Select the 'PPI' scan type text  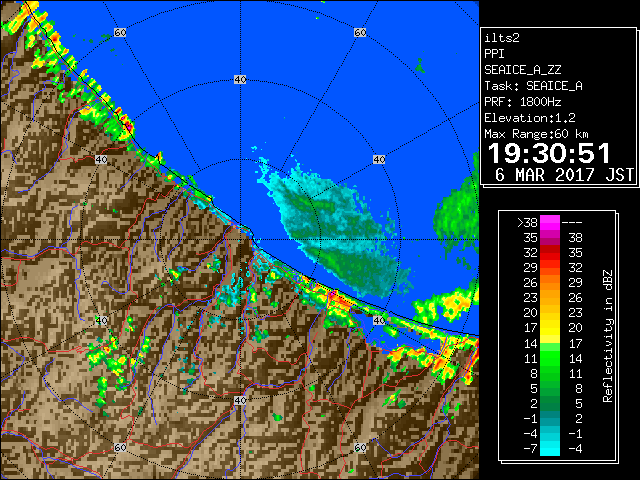(x=494, y=54)
